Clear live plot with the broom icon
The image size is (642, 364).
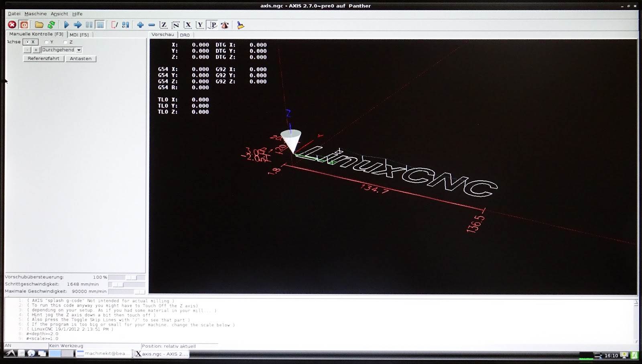tap(240, 25)
